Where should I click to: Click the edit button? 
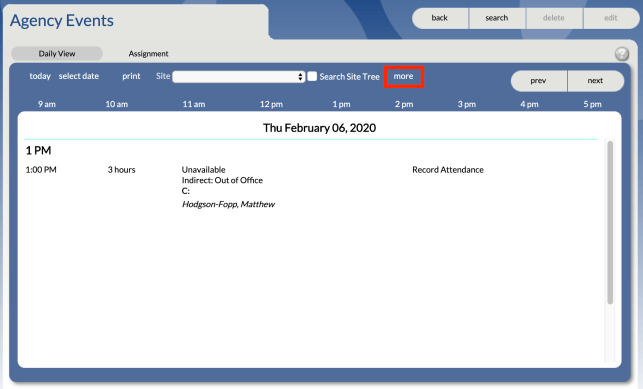click(x=611, y=18)
